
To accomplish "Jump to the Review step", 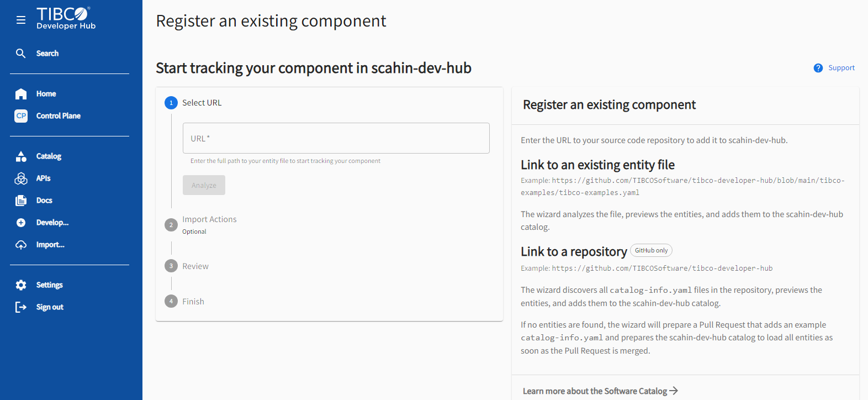I will [194, 266].
